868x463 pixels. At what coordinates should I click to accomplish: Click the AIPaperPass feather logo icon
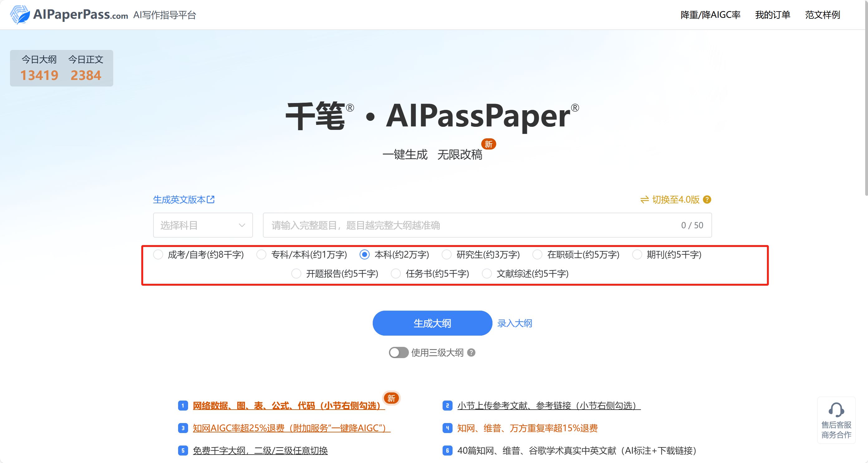coord(20,15)
